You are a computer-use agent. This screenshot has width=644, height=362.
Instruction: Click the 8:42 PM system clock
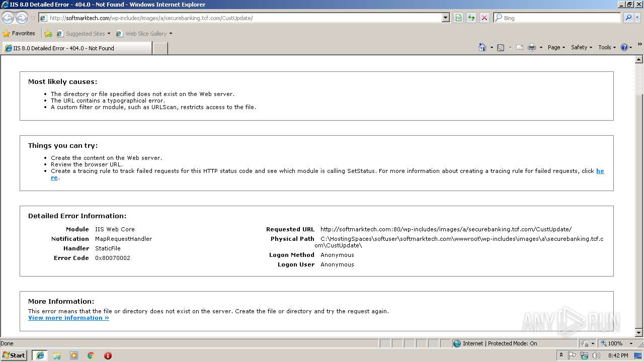pyautogui.click(x=618, y=355)
